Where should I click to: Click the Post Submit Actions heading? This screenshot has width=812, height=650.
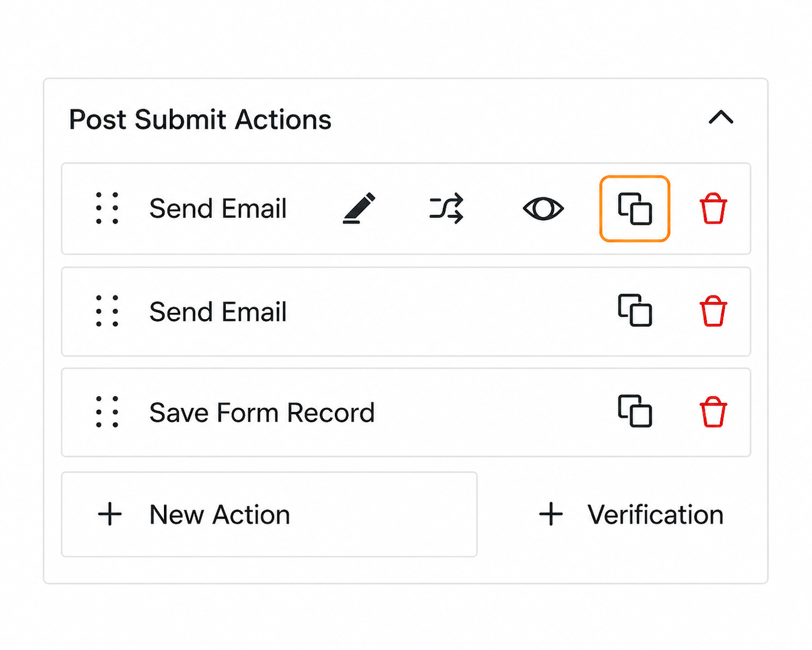coord(200,119)
